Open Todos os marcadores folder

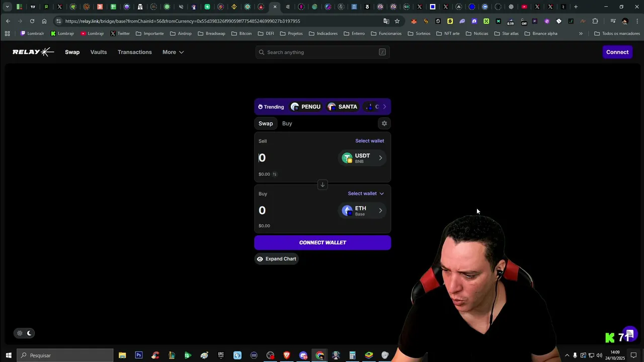[617, 34]
